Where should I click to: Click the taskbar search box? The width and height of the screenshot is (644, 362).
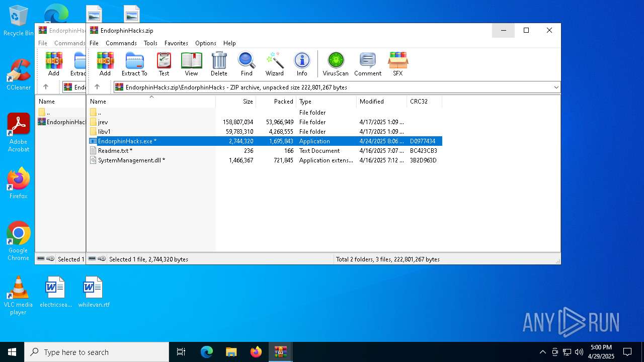click(97, 352)
